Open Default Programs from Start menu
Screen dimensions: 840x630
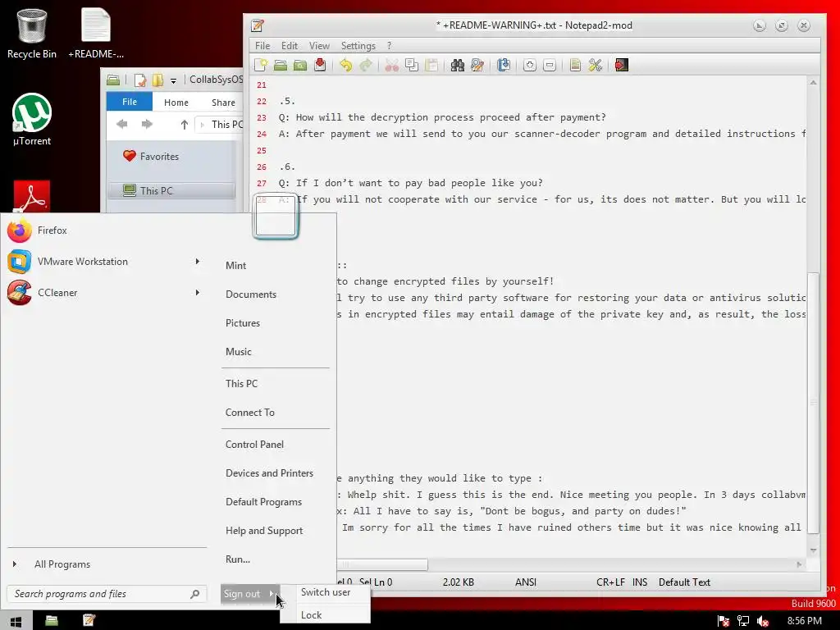tap(263, 502)
